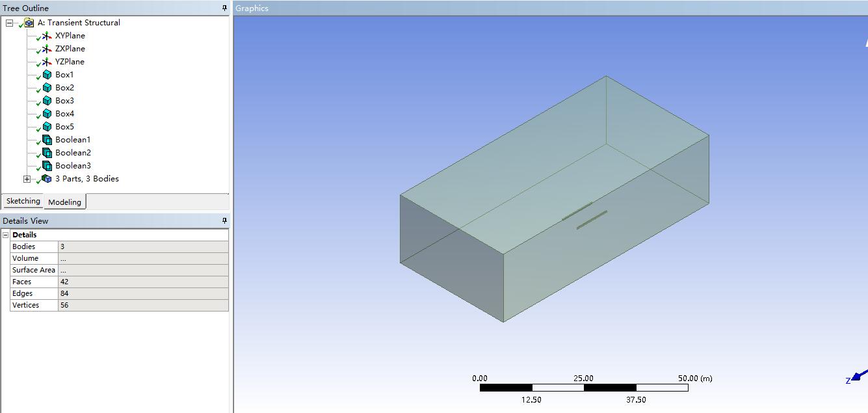Click the Boolean3 operation icon

47,166
